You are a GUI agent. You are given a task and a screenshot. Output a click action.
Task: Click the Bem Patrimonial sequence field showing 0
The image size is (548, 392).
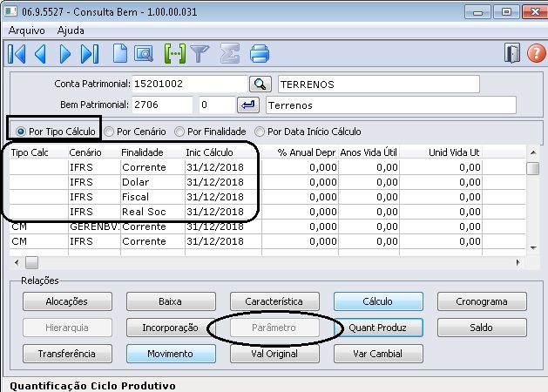point(217,105)
